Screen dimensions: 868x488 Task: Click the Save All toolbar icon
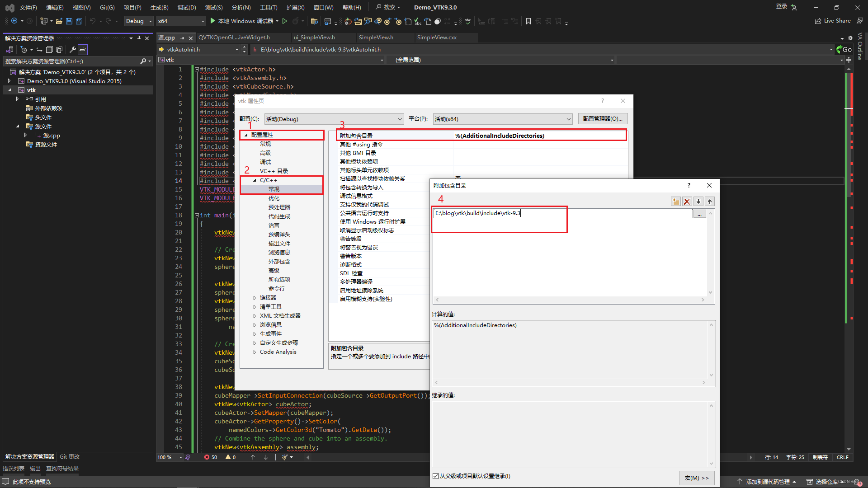(x=79, y=21)
